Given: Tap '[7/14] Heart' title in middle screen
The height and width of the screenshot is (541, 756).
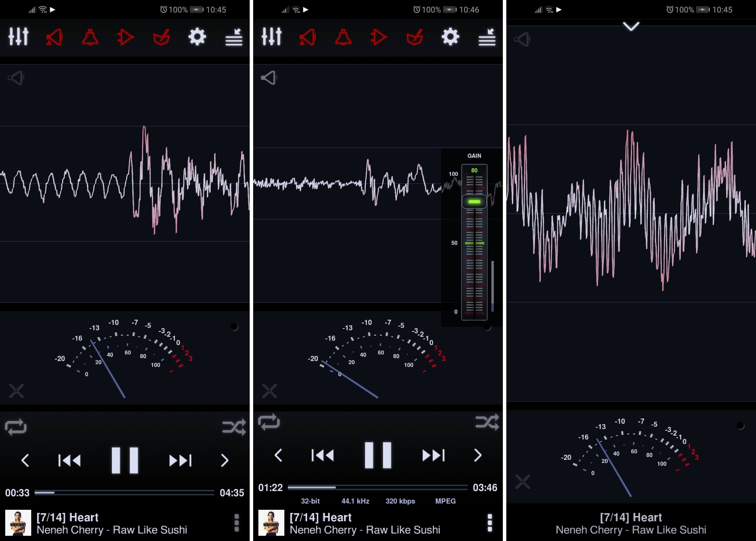Looking at the screenshot, I should click(320, 517).
